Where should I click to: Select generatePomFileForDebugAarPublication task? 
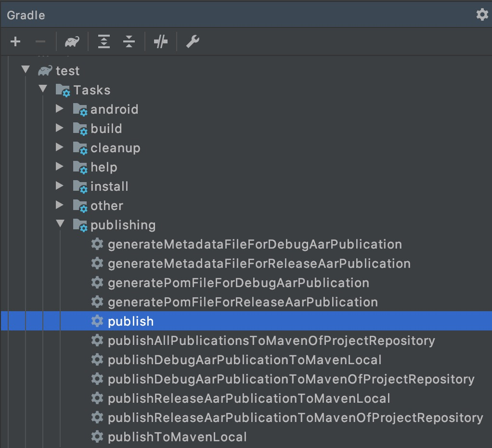[238, 283]
